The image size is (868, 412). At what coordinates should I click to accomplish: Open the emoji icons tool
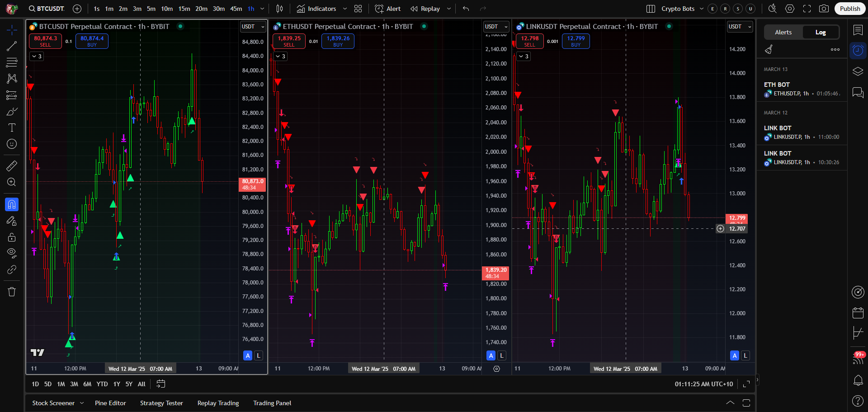pyautogui.click(x=12, y=144)
